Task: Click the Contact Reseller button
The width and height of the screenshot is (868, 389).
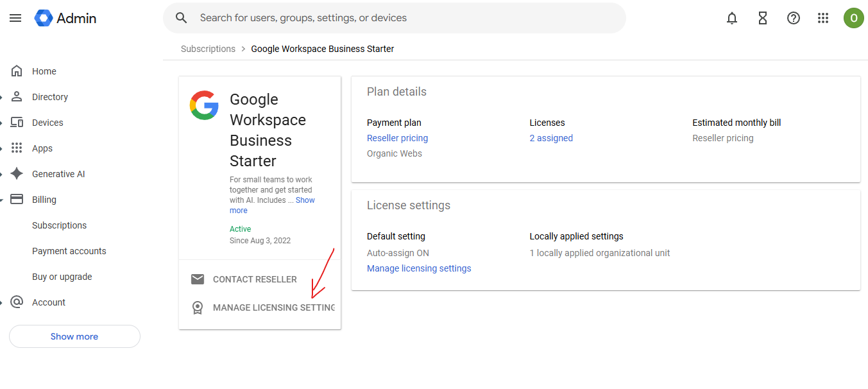Action: (x=255, y=279)
